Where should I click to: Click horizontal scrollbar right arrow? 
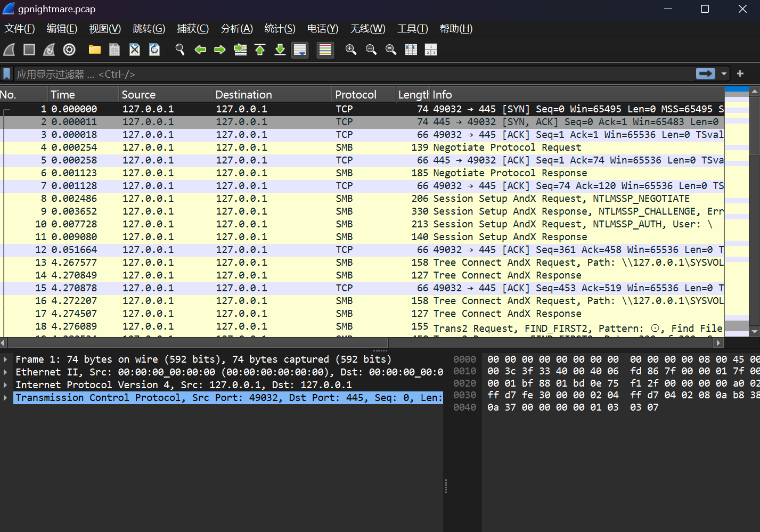click(718, 343)
